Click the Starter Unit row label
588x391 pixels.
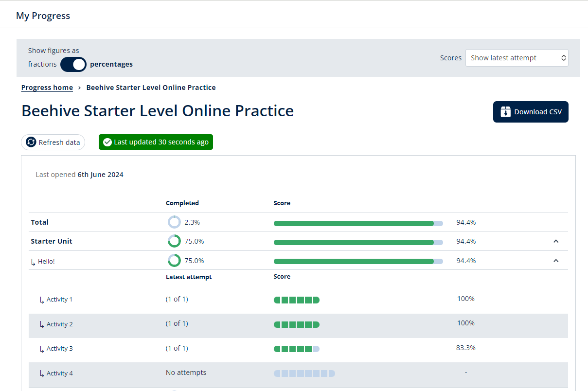52,241
